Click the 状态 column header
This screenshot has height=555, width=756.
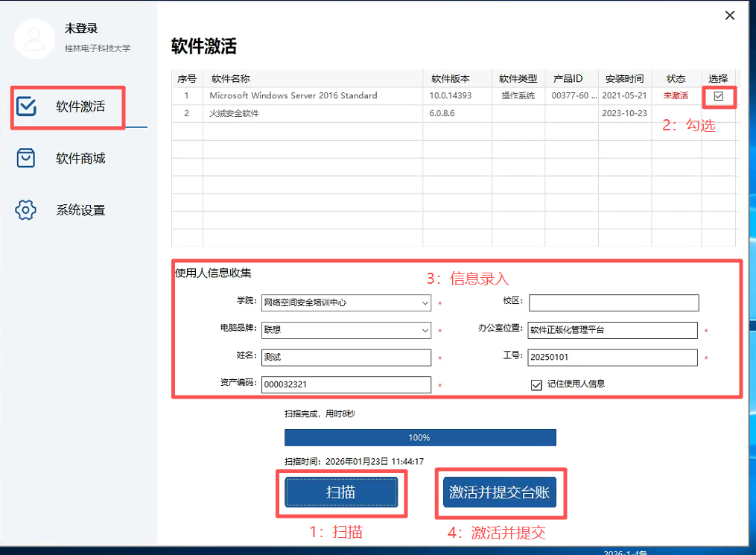pyautogui.click(x=676, y=79)
